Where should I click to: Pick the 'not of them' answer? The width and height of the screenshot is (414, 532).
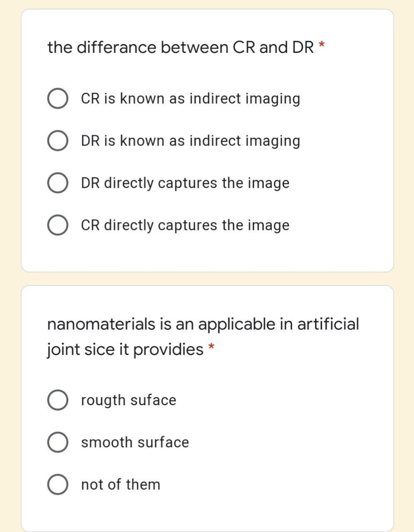[x=121, y=484]
